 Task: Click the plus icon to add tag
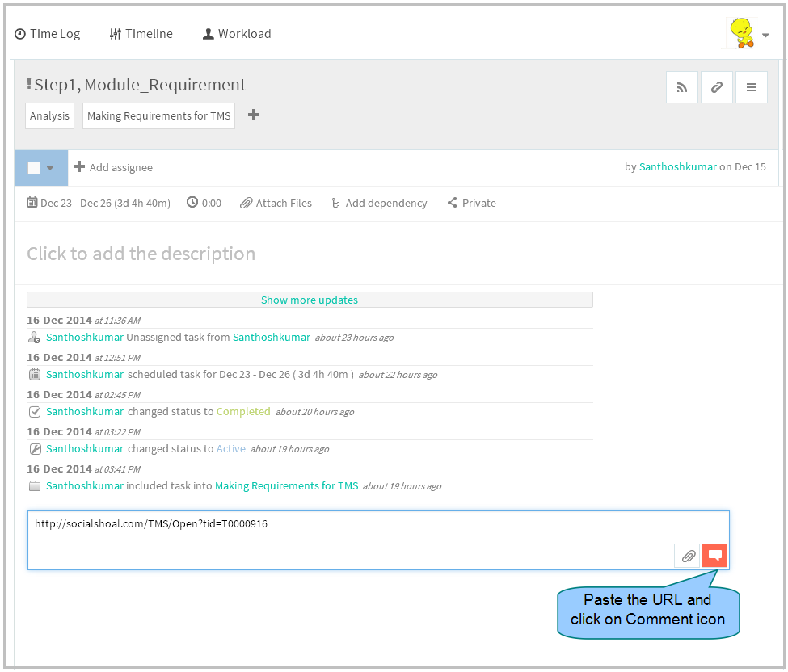[254, 115]
